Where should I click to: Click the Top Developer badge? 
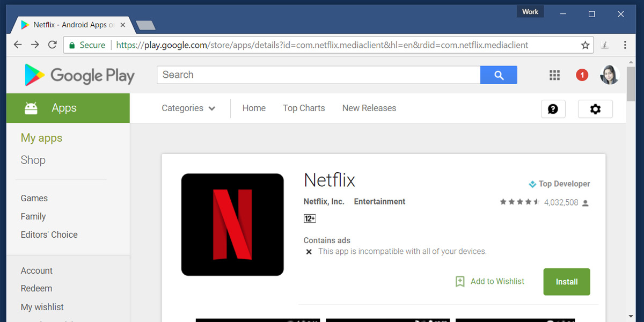(x=559, y=184)
